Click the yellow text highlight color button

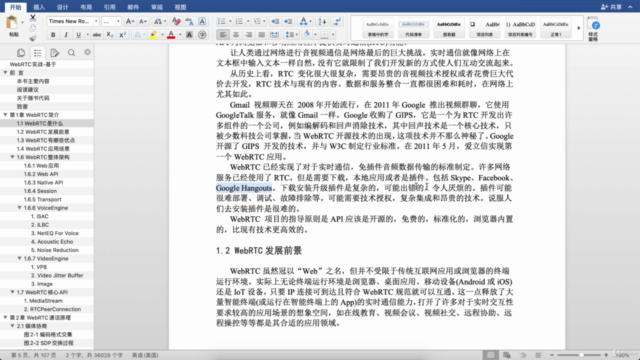click(153, 35)
